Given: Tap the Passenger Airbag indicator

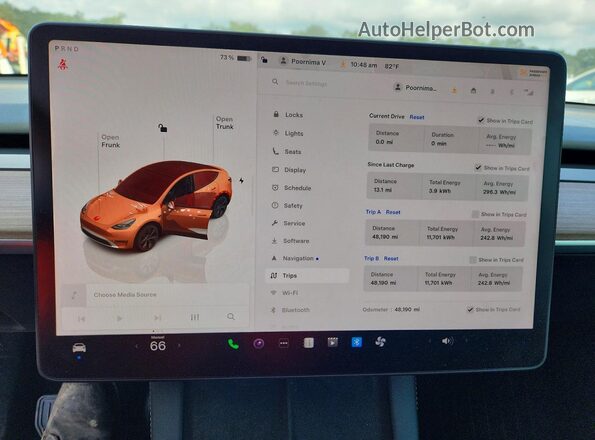Looking at the screenshot, I should pyautogui.click(x=533, y=72).
